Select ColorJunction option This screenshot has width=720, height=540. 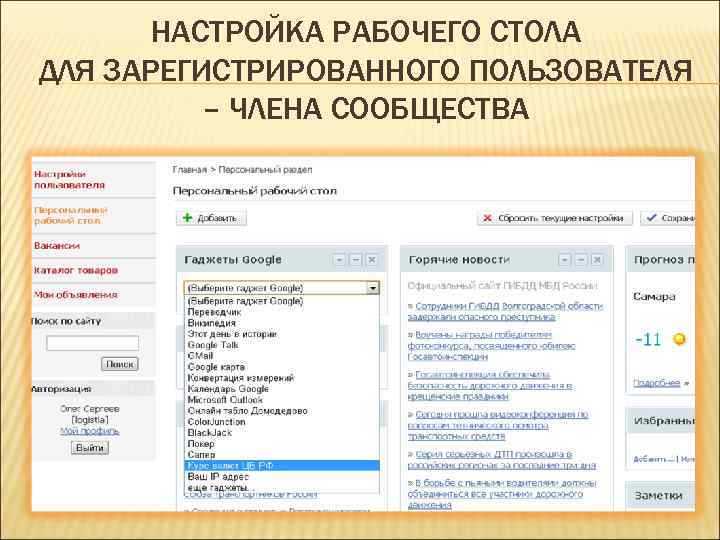pyautogui.click(x=282, y=422)
